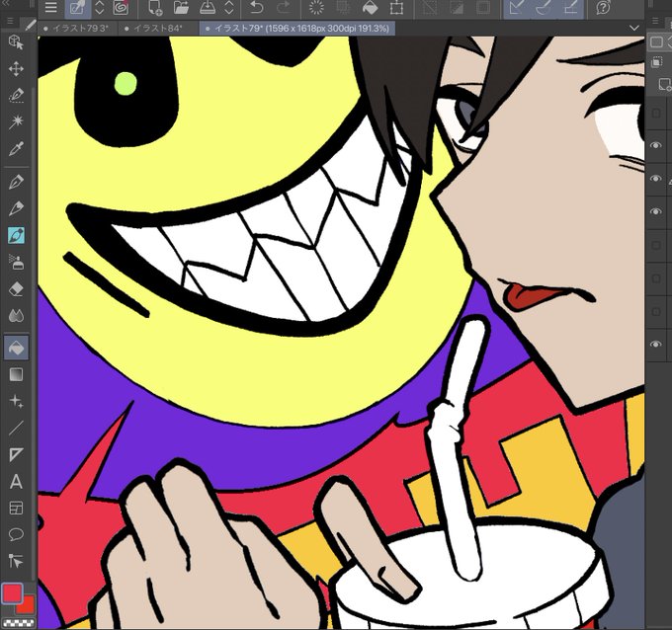
Task: Toggle Snap to Grid
Action: (x=570, y=8)
